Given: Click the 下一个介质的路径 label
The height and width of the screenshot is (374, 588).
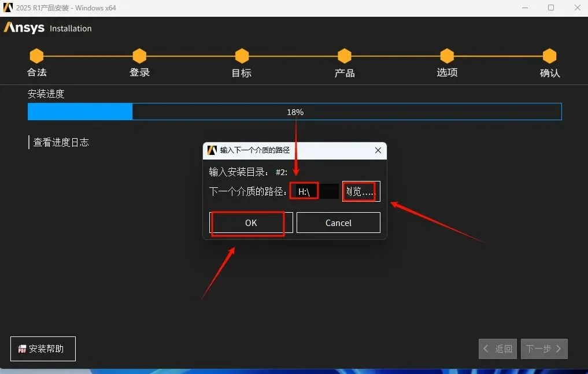Looking at the screenshot, I should 248,191.
